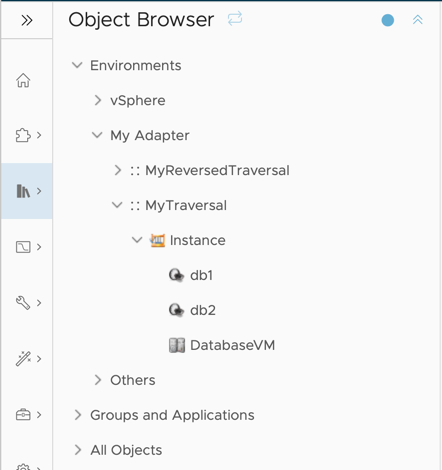Expand the MyReversedTraversal node
Image resolution: width=442 pixels, height=470 pixels.
118,170
